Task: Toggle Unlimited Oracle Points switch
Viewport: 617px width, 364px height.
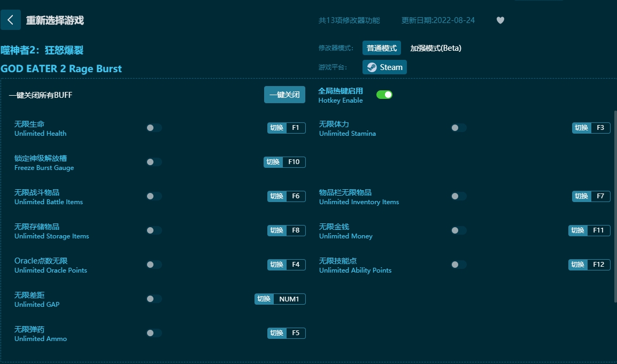Action: [x=154, y=265]
